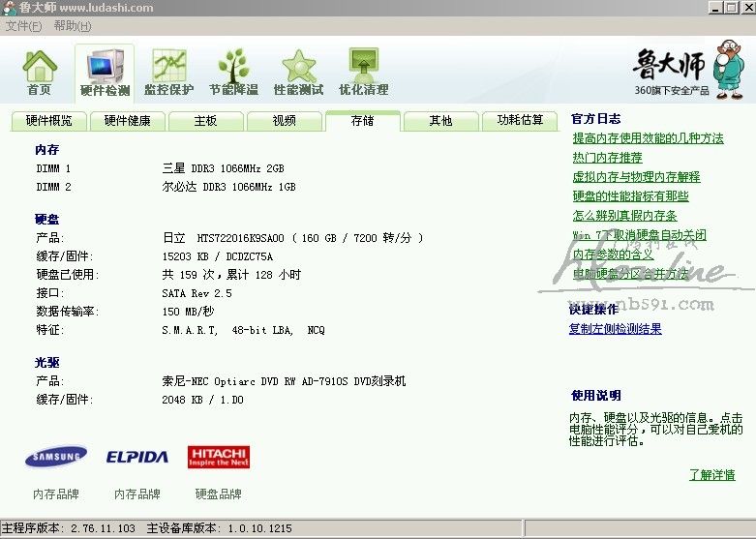Image resolution: width=756 pixels, height=539 pixels.
Task: Click the 15203 KB / DCDZC75A firmware value
Action: [218, 256]
